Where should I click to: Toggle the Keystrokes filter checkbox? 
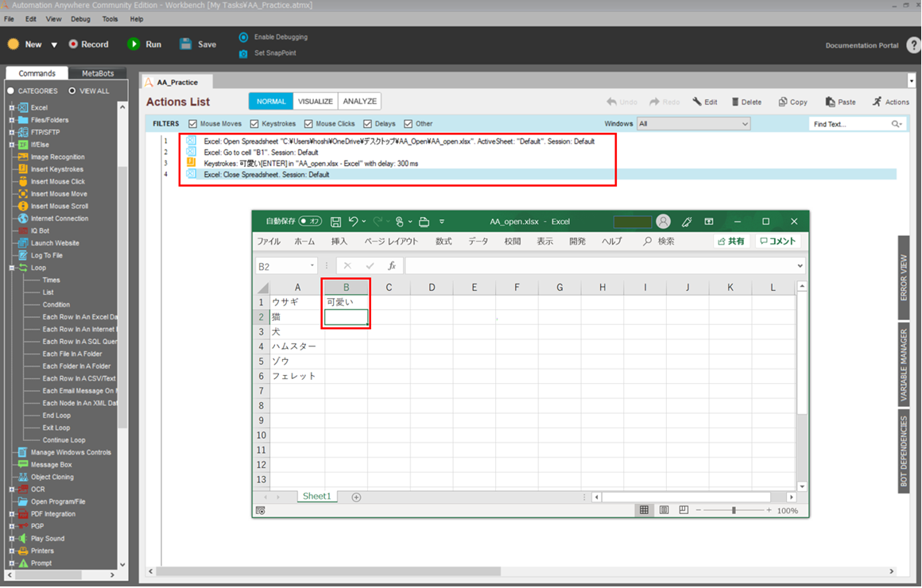(254, 124)
